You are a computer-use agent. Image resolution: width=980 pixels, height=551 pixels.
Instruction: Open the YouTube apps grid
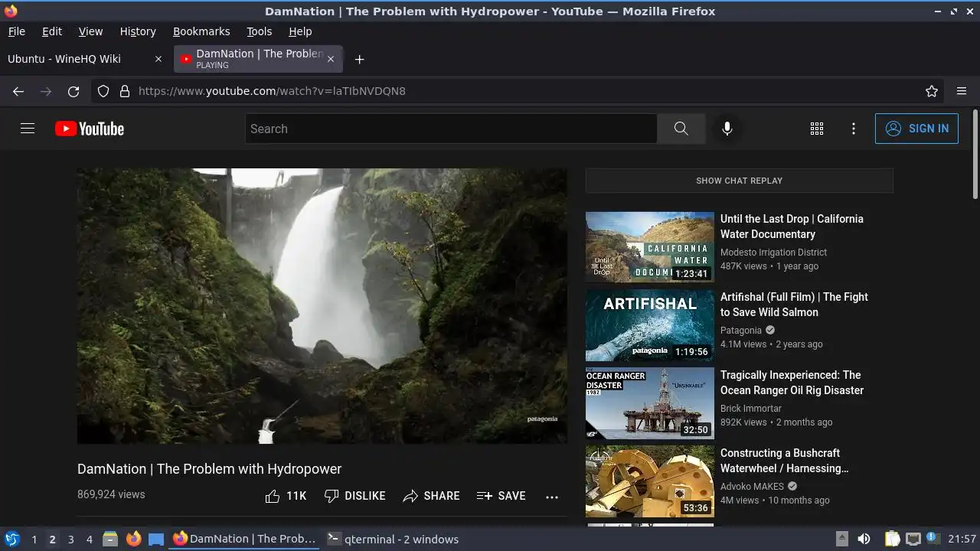coord(817,129)
